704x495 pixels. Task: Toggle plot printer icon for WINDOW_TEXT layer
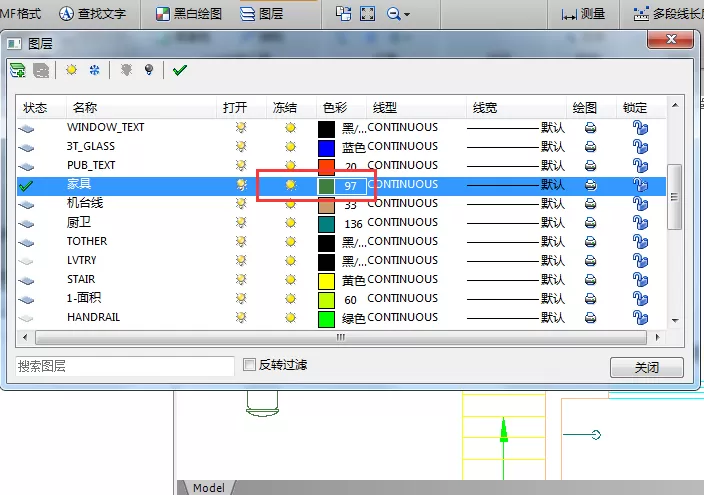tap(590, 128)
